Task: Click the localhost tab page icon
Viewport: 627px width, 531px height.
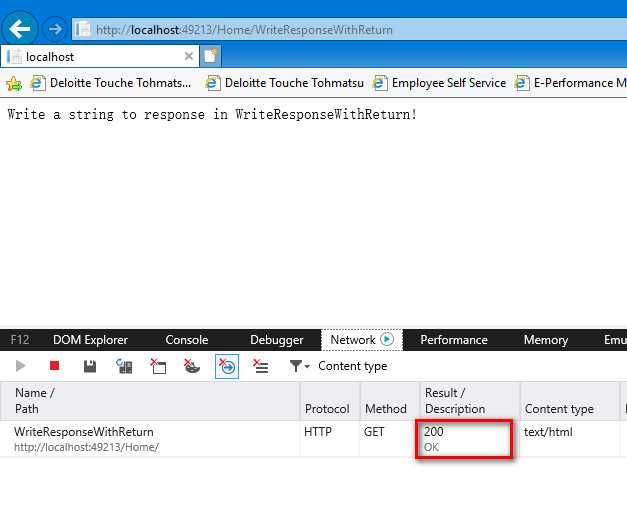Action: pos(14,57)
